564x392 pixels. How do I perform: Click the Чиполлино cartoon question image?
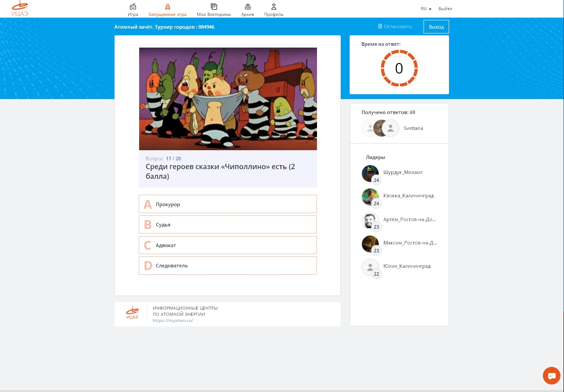coord(228,99)
